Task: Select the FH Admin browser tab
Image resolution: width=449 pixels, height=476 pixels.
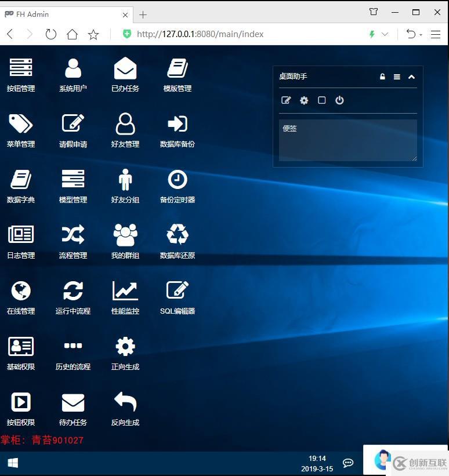Action: pyautogui.click(x=64, y=14)
